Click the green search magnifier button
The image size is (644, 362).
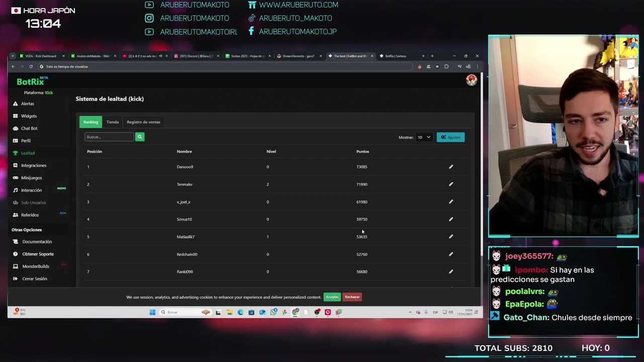click(x=140, y=137)
